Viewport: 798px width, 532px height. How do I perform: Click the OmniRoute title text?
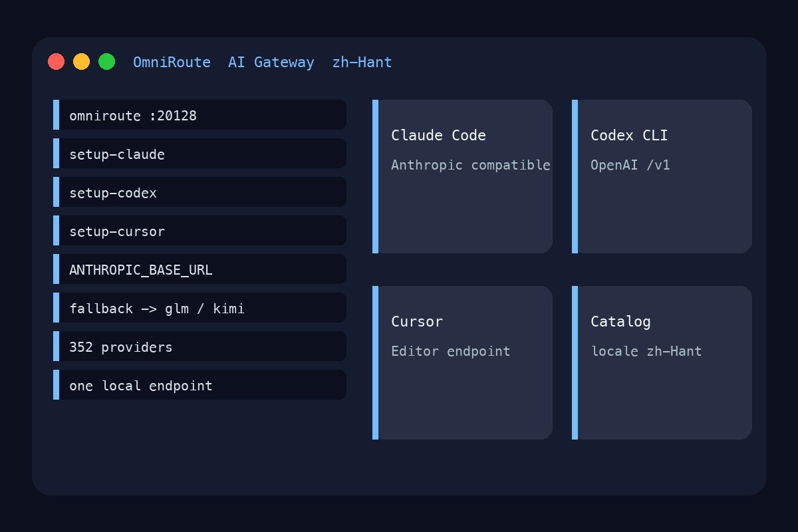(x=172, y=63)
